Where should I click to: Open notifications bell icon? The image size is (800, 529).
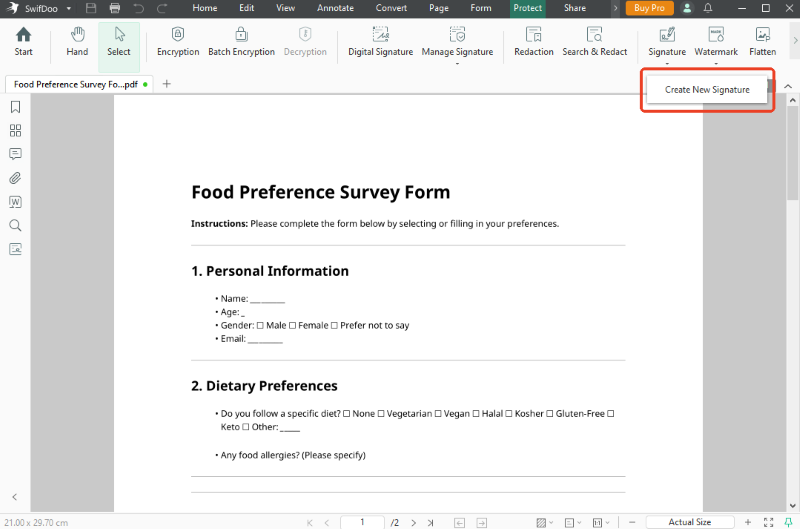click(x=708, y=8)
